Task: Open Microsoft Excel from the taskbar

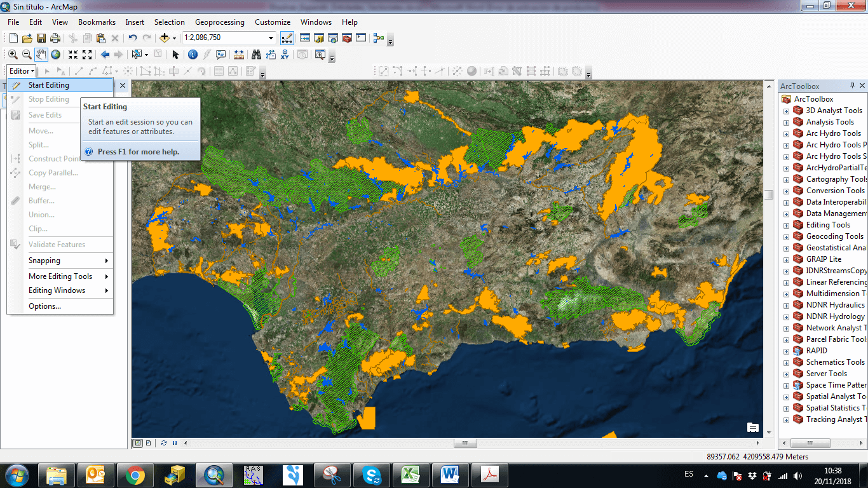Action: coord(411,475)
